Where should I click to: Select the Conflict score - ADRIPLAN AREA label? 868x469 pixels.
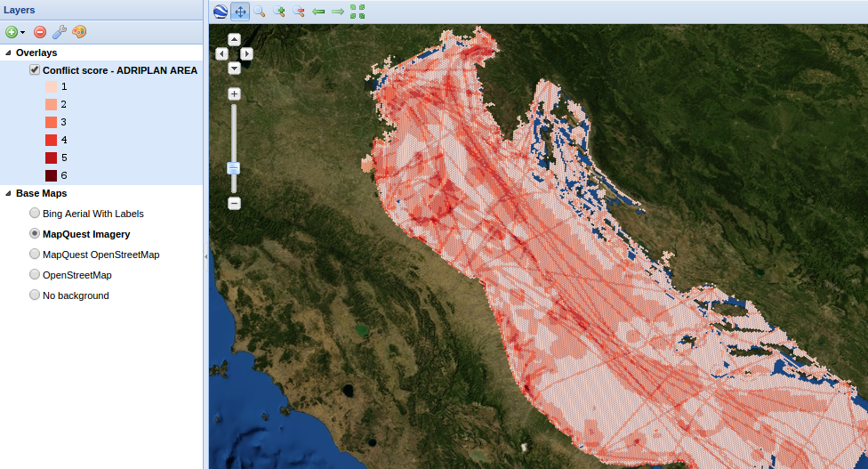point(119,70)
